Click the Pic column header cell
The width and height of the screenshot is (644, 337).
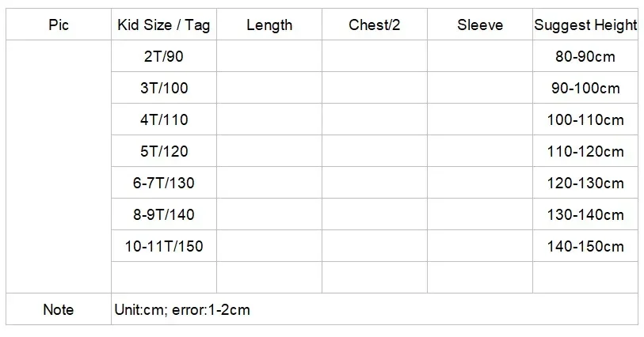59,25
